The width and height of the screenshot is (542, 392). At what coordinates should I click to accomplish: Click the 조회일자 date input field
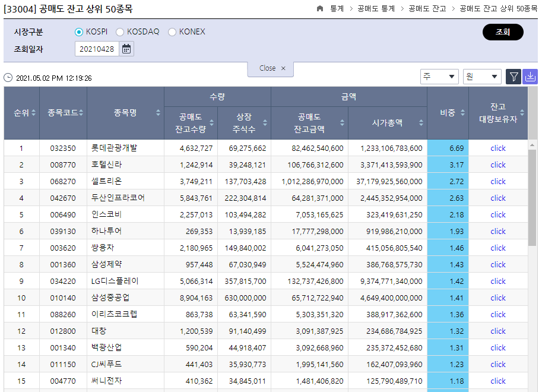point(97,49)
